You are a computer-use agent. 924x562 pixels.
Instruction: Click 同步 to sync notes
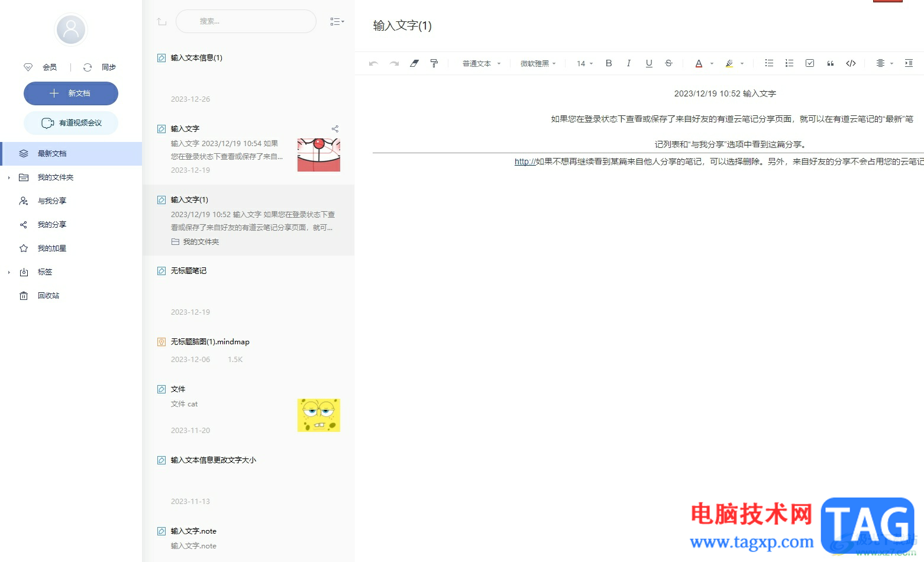pos(109,67)
